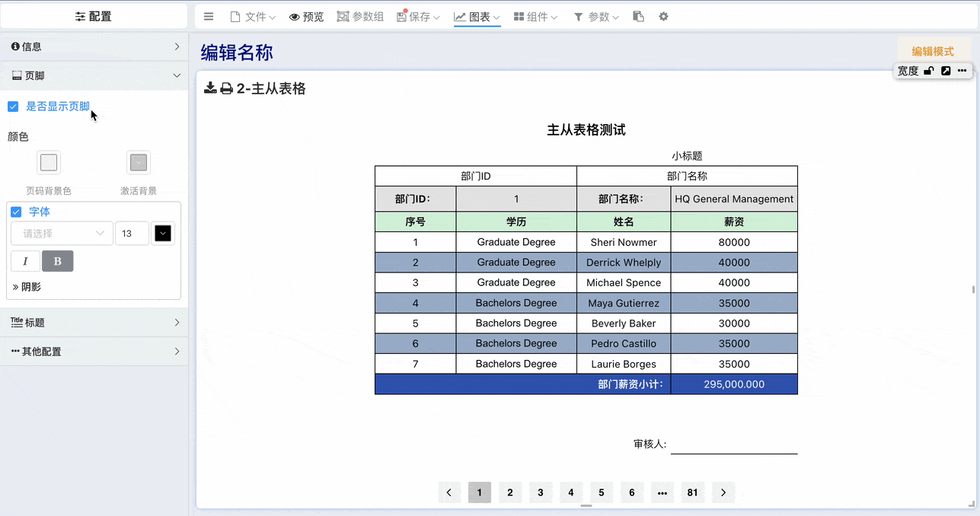Click the 宽度 width control

[908, 71]
